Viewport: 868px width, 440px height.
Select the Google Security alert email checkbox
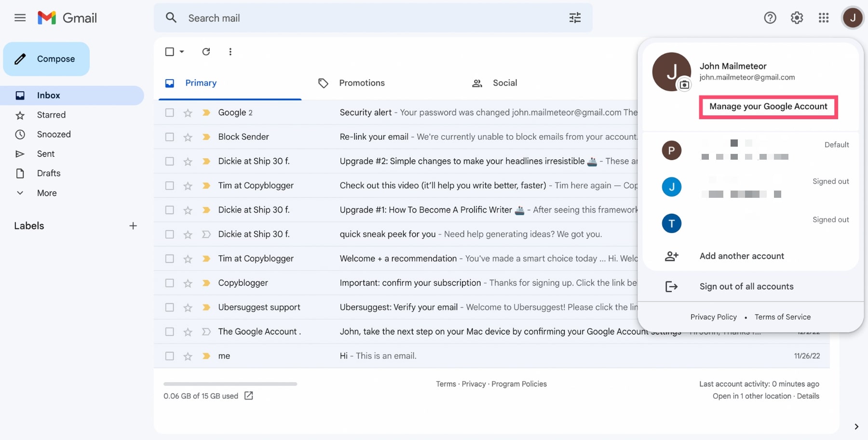pos(169,112)
